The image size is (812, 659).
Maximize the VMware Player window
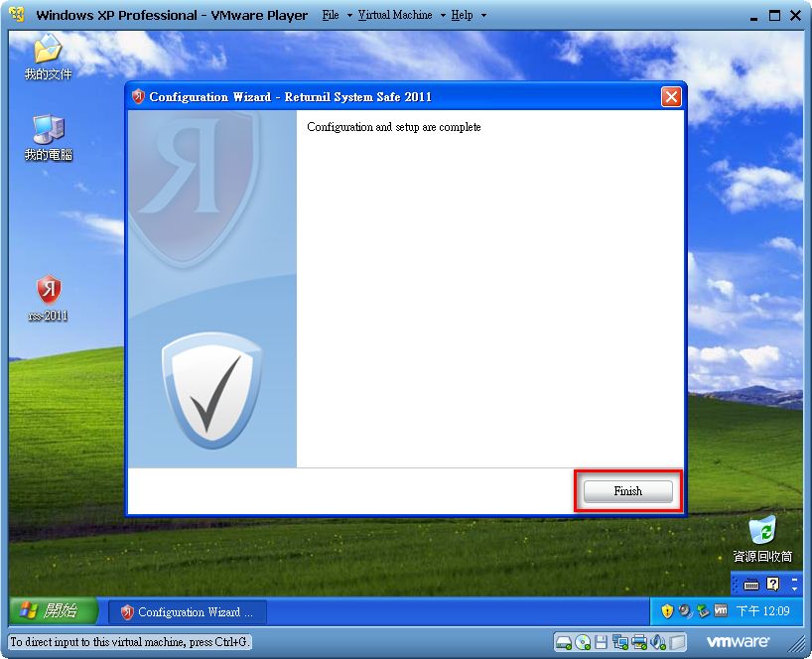tap(774, 16)
